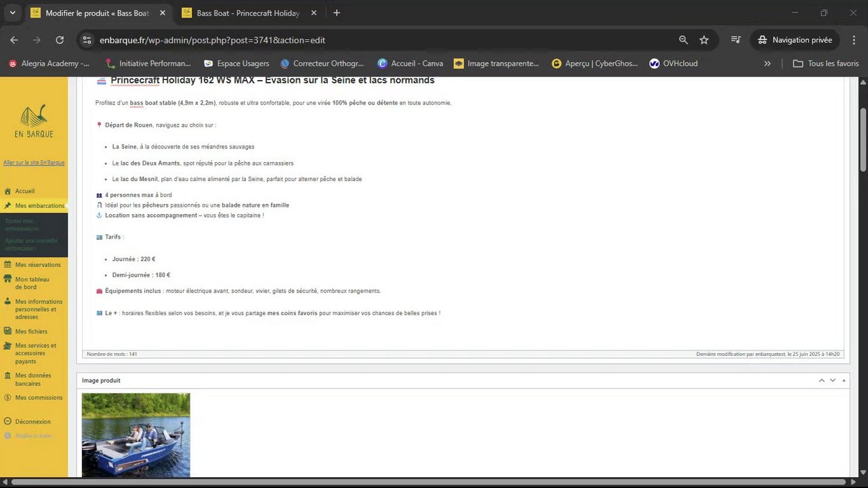Click the 'Équipements inclus' line in editor
The image size is (868, 488).
239,291
